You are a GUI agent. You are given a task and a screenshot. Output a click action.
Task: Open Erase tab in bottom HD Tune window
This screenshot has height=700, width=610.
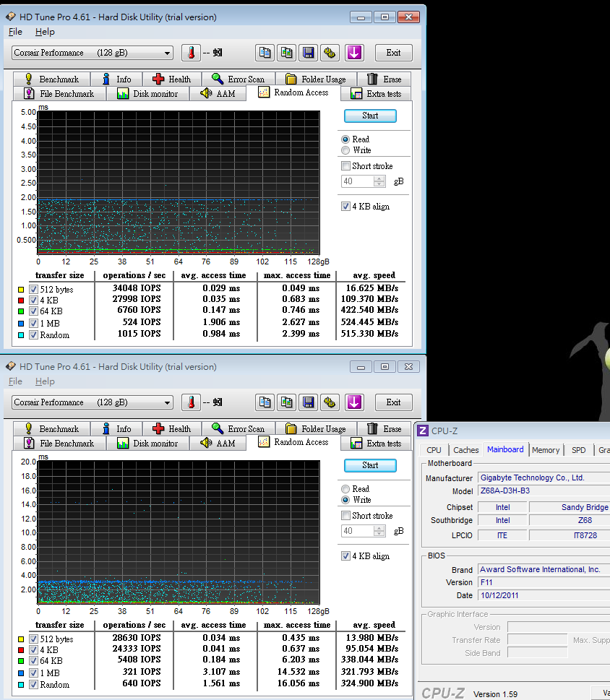385,428
